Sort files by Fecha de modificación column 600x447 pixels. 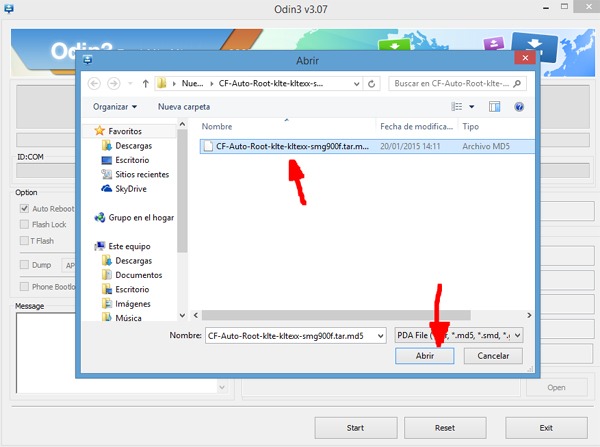(416, 126)
